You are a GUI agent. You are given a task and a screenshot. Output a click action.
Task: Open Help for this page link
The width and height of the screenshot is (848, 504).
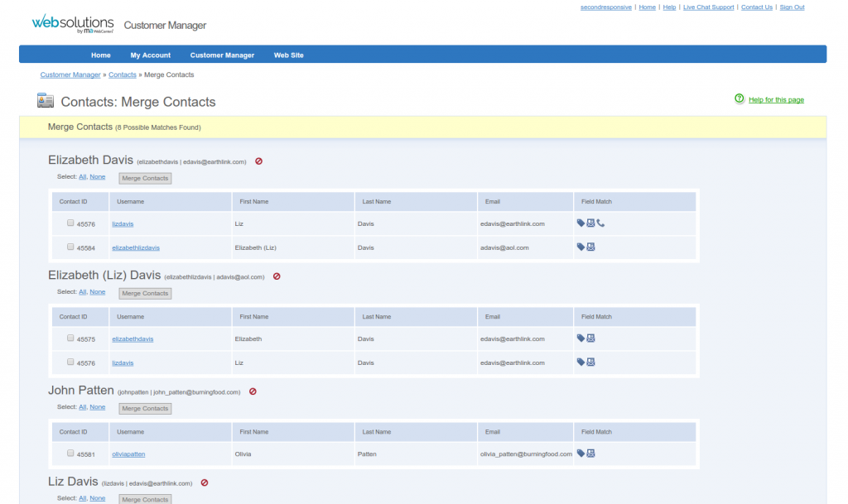(x=776, y=99)
